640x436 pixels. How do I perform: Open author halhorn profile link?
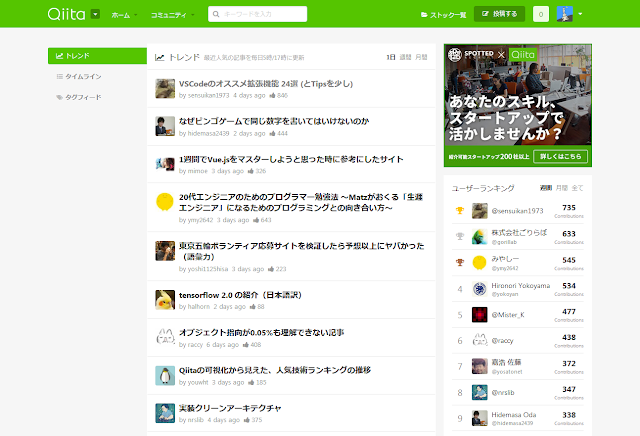[x=198, y=307]
